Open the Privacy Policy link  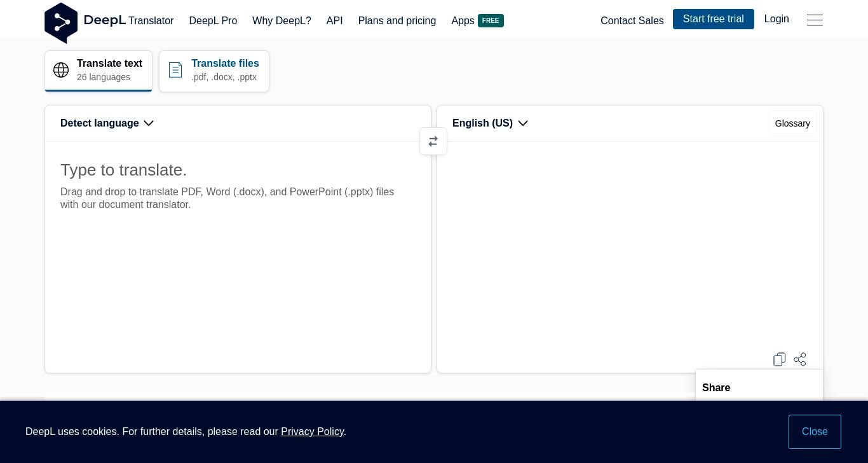pyautogui.click(x=312, y=432)
